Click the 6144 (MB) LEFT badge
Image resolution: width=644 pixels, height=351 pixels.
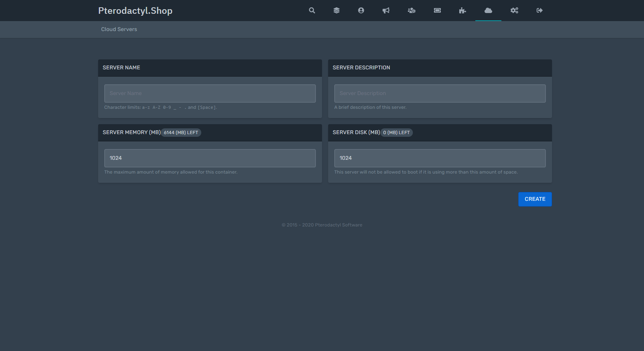coord(181,133)
